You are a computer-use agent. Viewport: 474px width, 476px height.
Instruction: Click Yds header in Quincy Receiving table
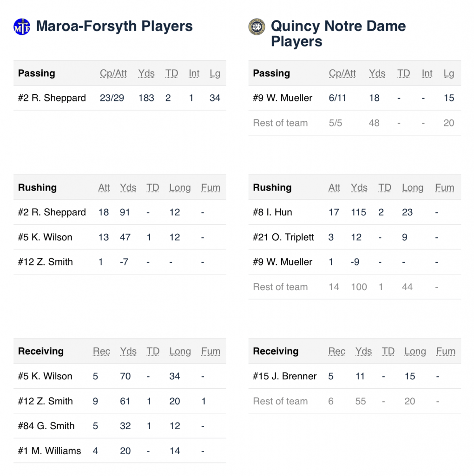363,351
